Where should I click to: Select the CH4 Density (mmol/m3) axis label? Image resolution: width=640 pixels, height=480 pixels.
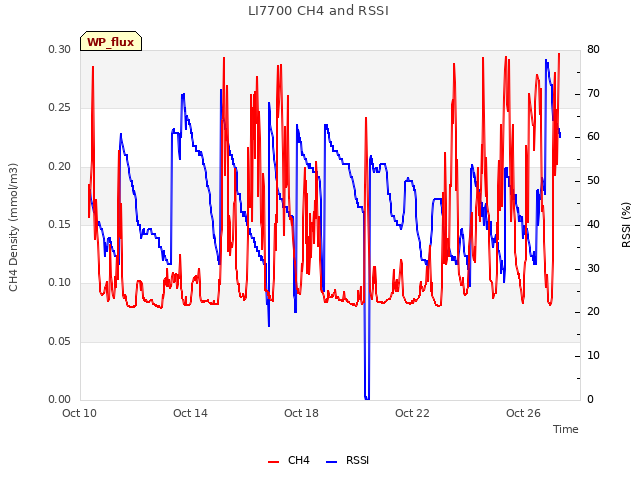pyautogui.click(x=13, y=227)
